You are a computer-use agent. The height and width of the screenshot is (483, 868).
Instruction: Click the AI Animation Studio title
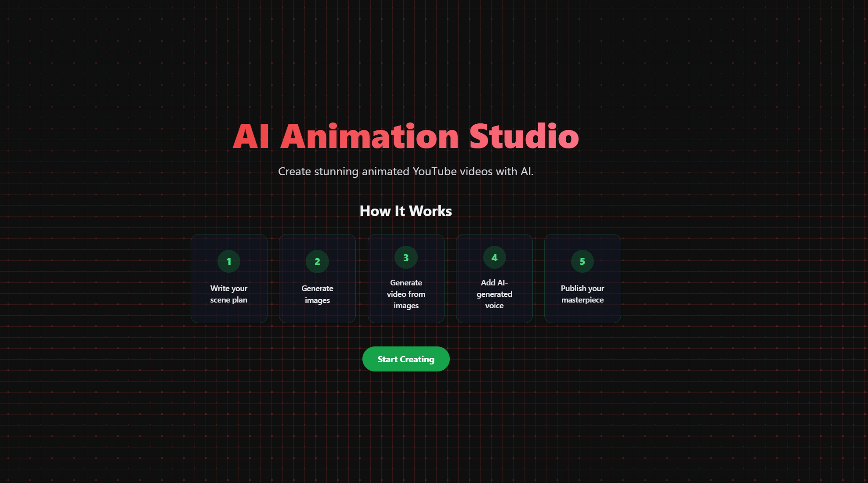[x=405, y=136]
